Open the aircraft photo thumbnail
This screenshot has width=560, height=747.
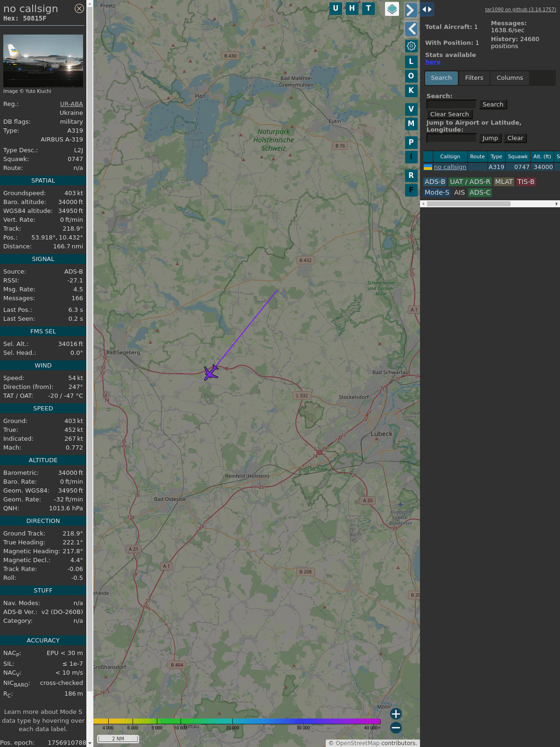pos(43,61)
